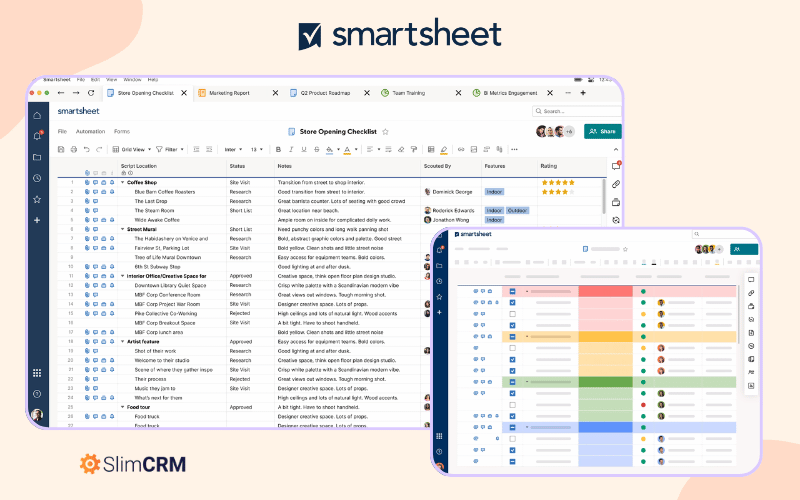
Task: Favorite the Store Opening Checklist with the star
Action: click(x=386, y=132)
